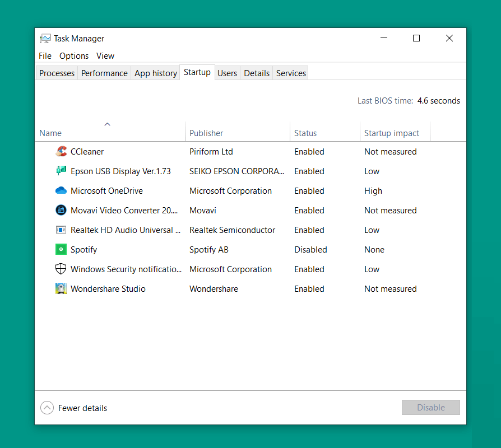Click the Disabled status of Spotify
This screenshot has height=448, width=501.
[x=310, y=250]
